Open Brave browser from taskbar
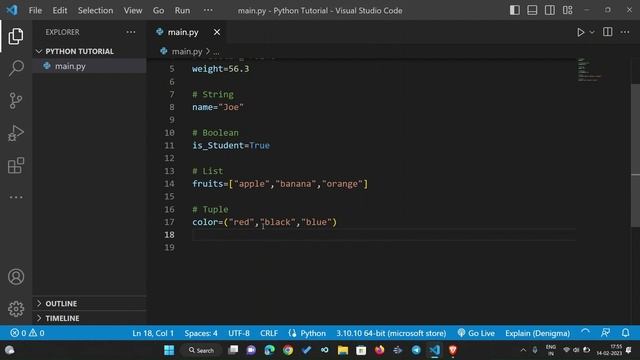 pyautogui.click(x=452, y=350)
